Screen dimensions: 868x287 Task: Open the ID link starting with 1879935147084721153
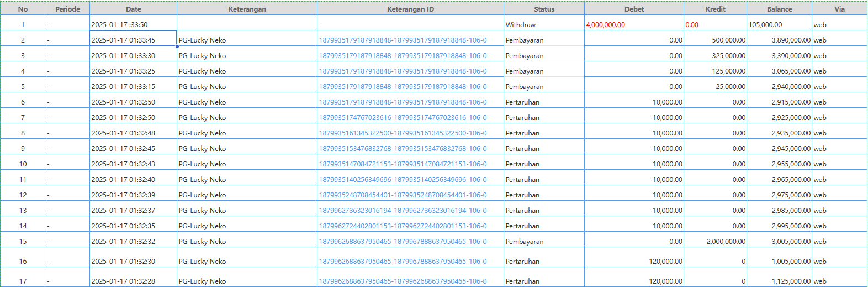tap(403, 164)
